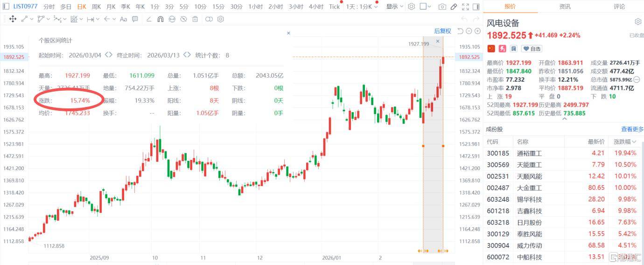
Task: Switch to the 资讯 tab
Action: click(565, 7)
